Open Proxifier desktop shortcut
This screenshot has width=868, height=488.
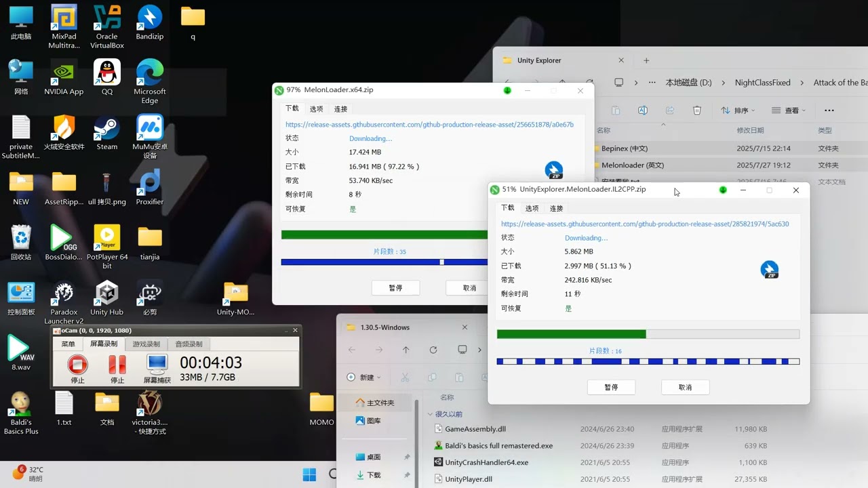tap(150, 188)
